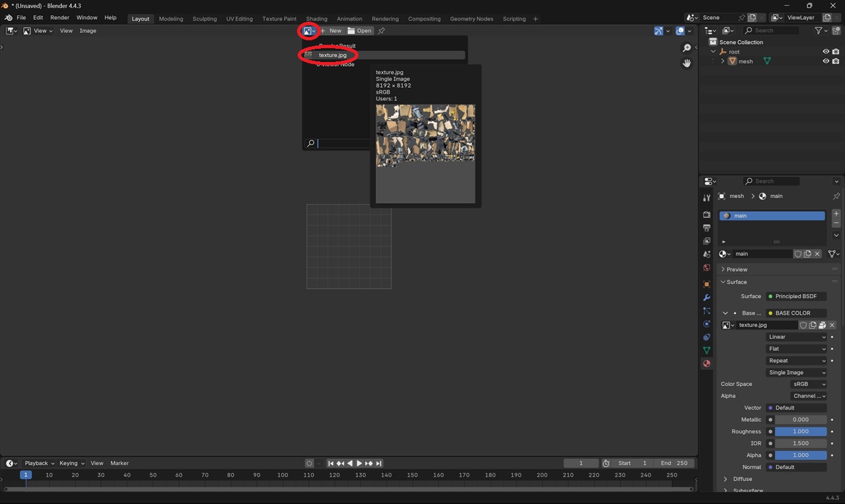Expand the mesh item in outliner
Screen dimensions: 845x504
click(x=723, y=61)
